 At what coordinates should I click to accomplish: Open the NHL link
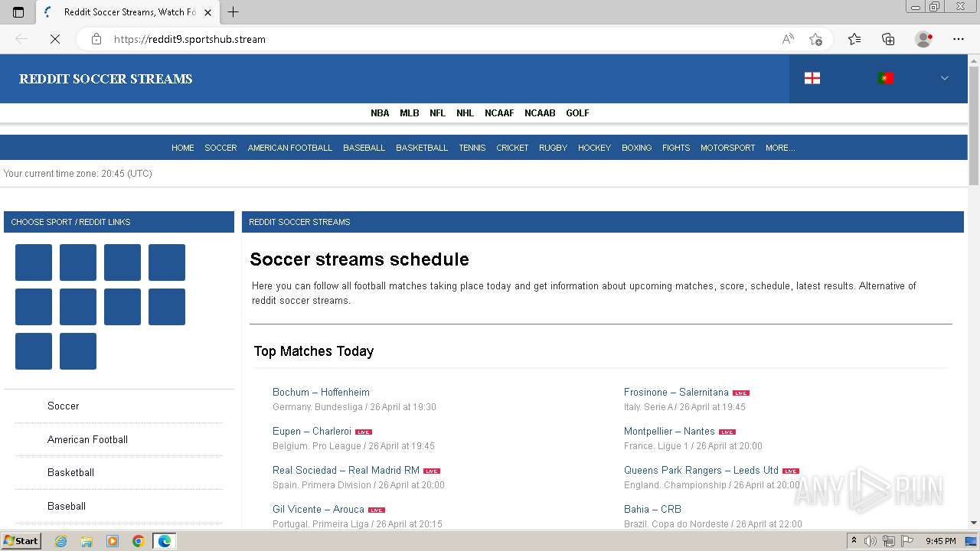tap(465, 112)
